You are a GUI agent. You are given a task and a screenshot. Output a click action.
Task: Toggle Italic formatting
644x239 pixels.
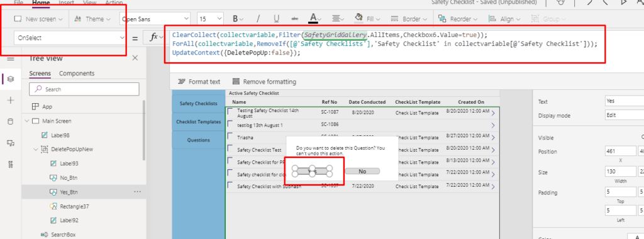(x=258, y=19)
